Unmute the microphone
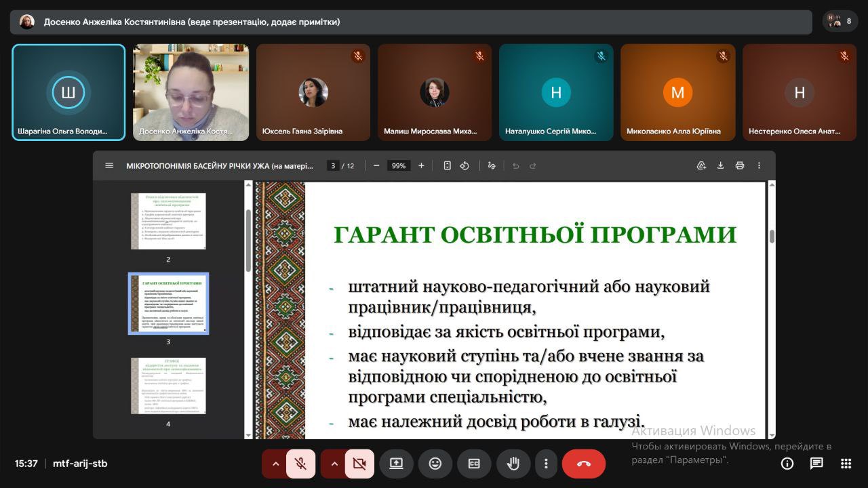Viewport: 868px width, 488px height. [x=300, y=464]
